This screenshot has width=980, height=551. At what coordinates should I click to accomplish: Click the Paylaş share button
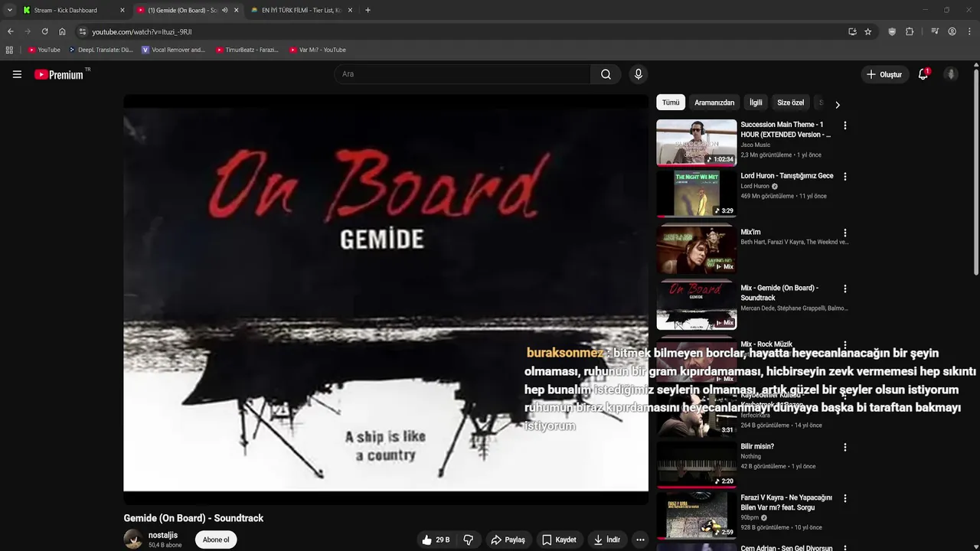pyautogui.click(x=508, y=540)
